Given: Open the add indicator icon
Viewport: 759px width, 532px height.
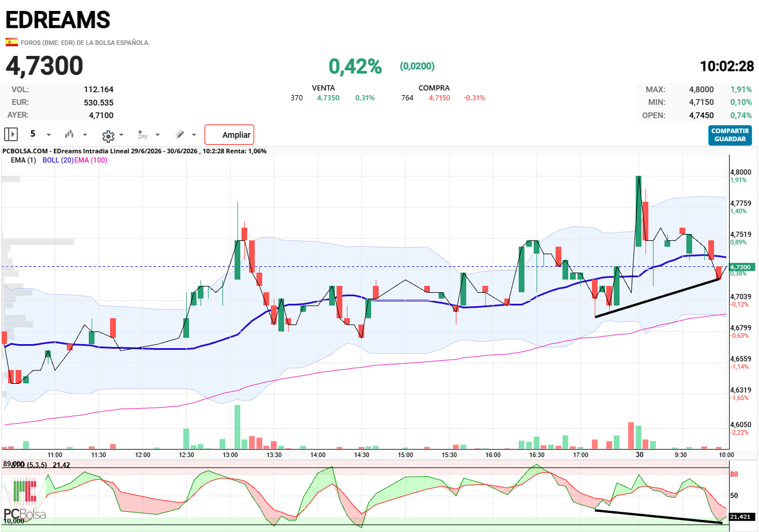Looking at the screenshot, I should 142,135.
